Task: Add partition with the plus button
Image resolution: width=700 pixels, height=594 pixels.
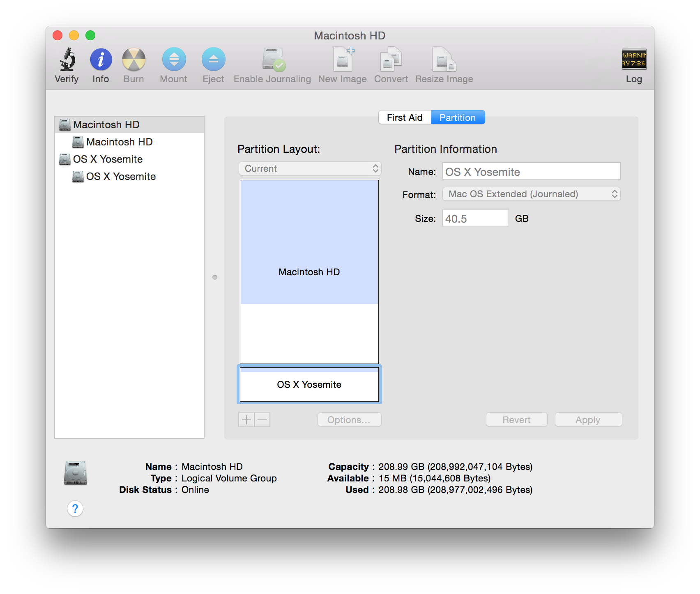Action: pos(246,420)
